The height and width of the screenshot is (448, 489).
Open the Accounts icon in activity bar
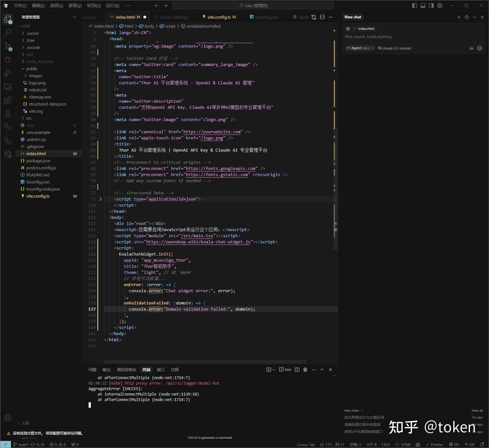click(x=8, y=418)
